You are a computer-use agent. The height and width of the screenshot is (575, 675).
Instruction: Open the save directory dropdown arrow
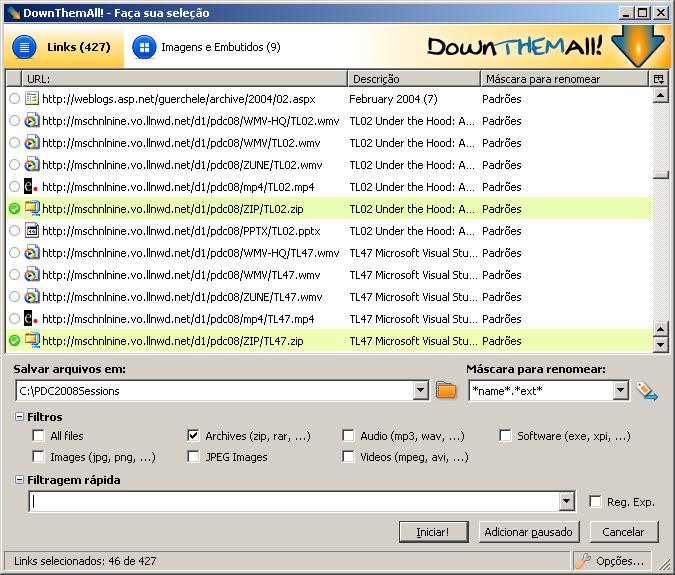[x=420, y=390]
